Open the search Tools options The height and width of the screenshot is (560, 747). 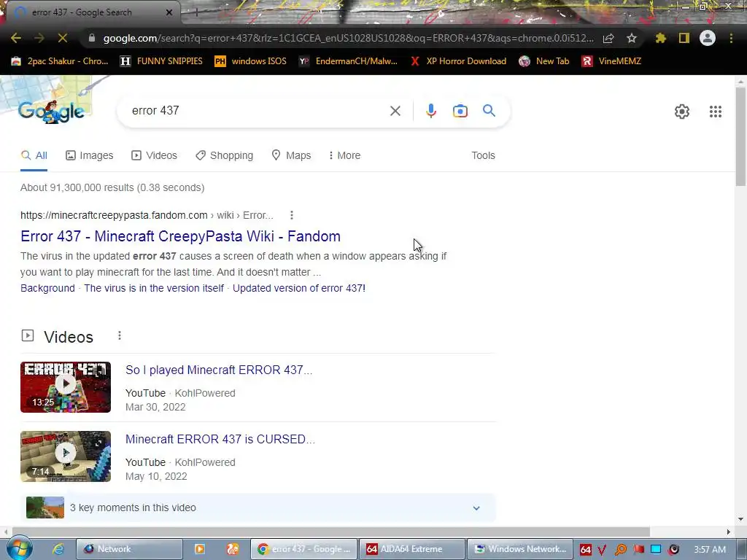point(483,155)
